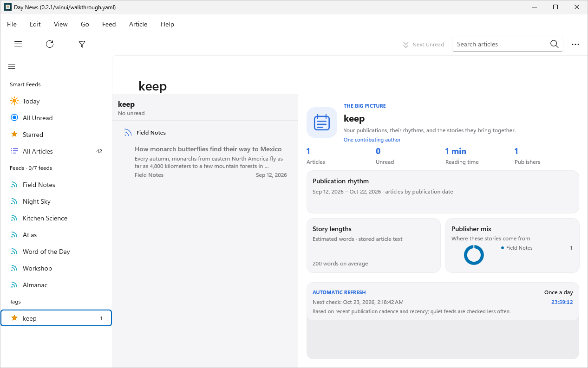The height and width of the screenshot is (368, 588).
Task: Click the Next check timestamp text
Action: 358,302
